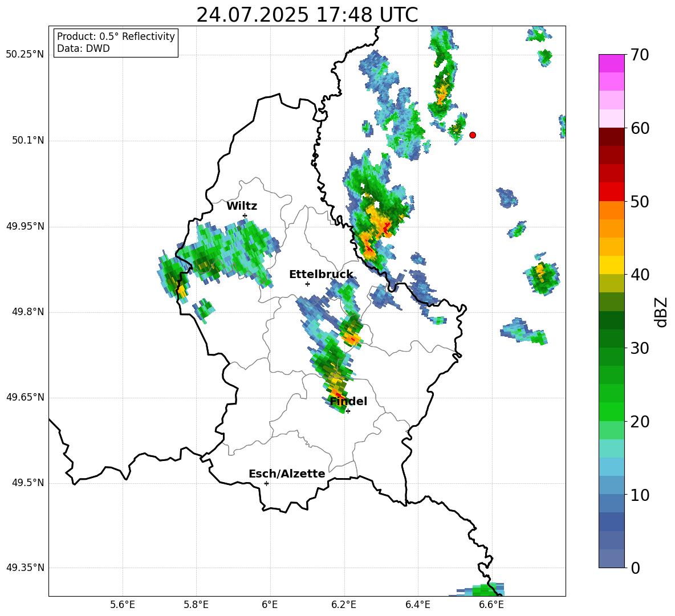
Task: Click the dark maroon colorbar segment below 60
Action: coord(611,137)
